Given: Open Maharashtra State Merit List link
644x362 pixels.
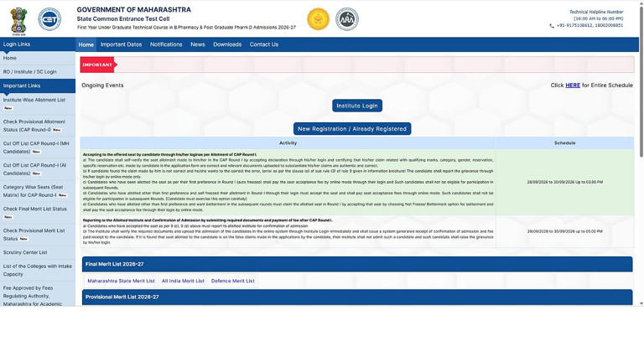Looking at the screenshot, I should click(121, 281).
